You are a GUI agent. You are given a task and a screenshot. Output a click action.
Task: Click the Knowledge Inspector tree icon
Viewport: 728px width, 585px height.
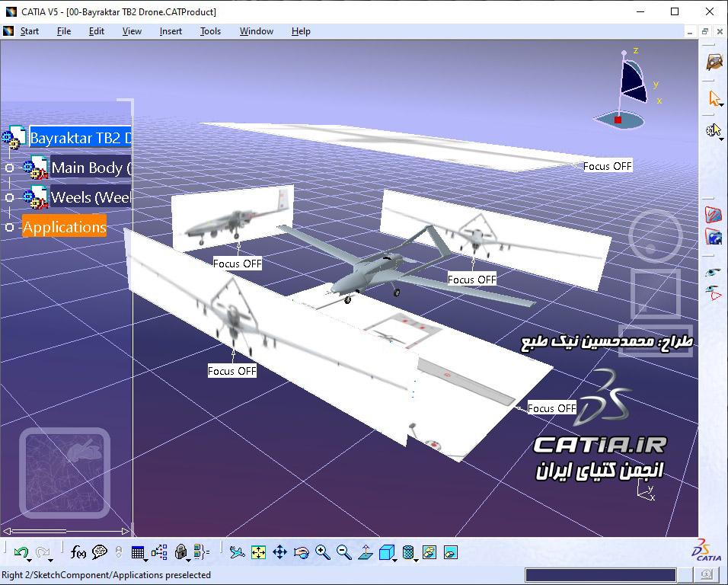tap(159, 552)
